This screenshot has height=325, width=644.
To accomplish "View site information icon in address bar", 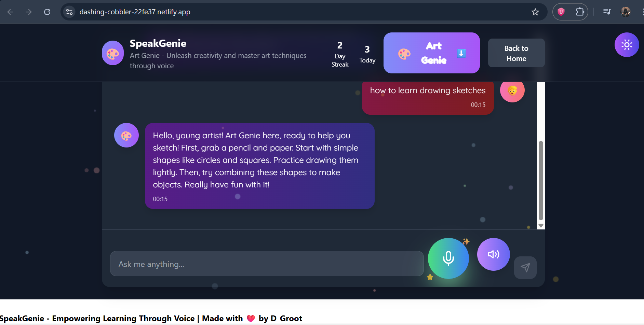I will pos(69,12).
